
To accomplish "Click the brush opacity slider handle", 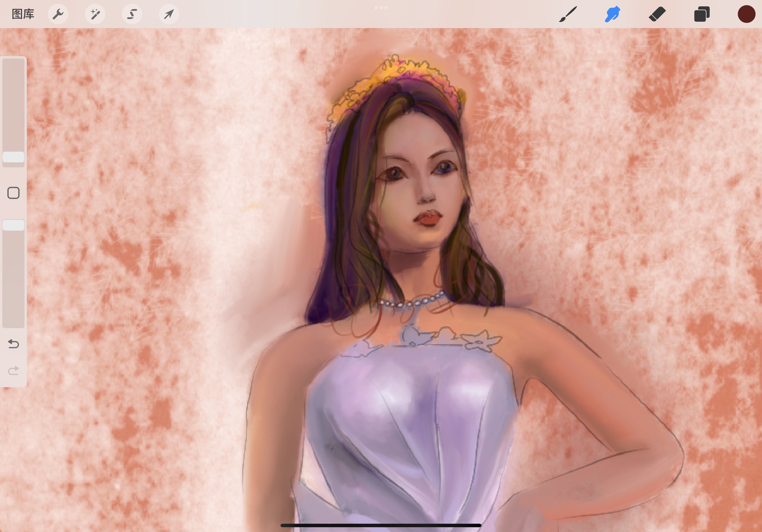I will (14, 225).
